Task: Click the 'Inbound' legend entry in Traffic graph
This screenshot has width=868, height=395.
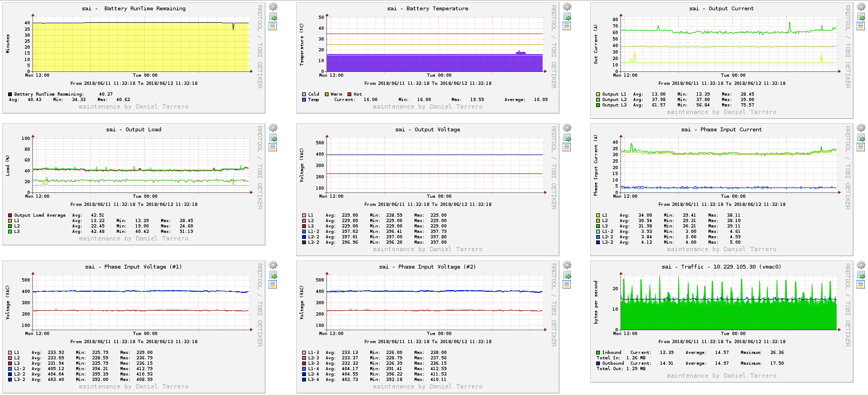Action: pos(609,352)
